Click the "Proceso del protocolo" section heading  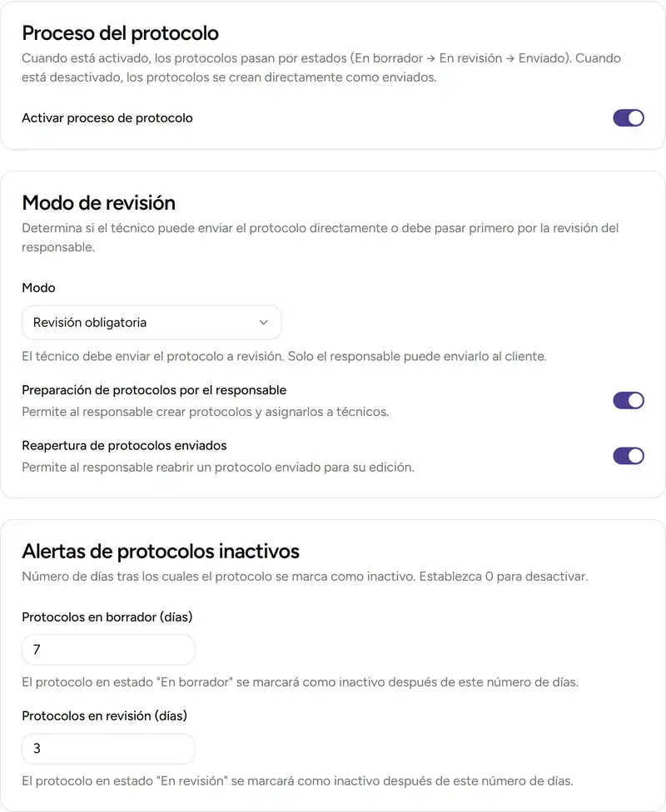coord(120,33)
